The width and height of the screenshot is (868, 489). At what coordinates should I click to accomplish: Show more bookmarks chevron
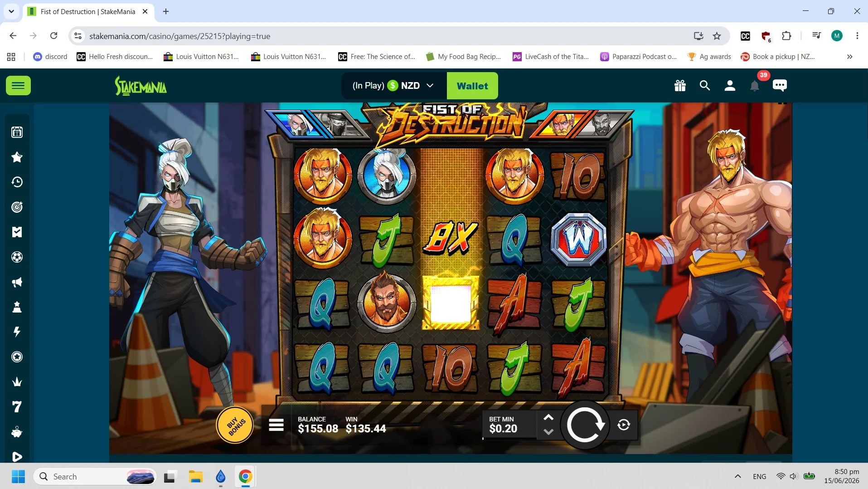coord(849,57)
